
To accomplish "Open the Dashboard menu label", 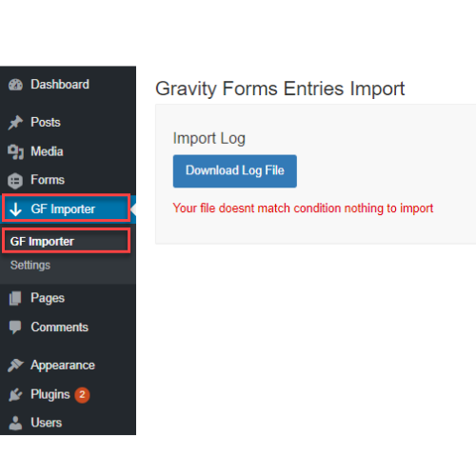I will click(60, 85).
